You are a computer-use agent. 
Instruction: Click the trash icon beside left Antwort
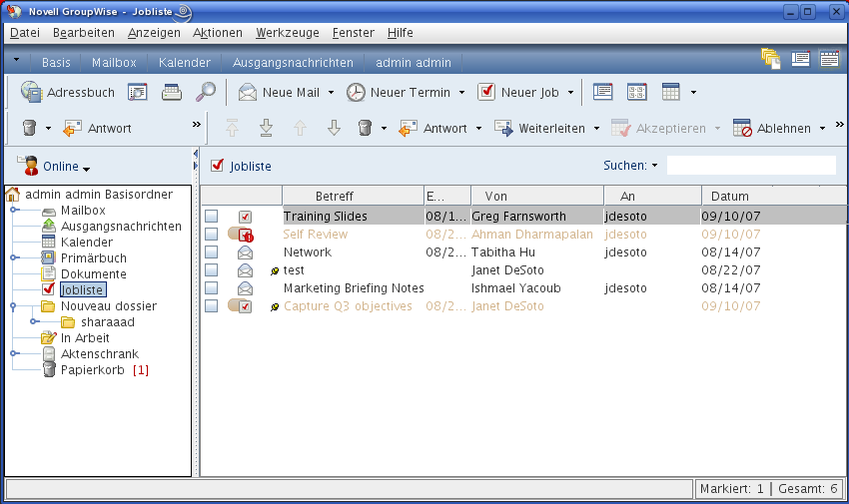pyautogui.click(x=29, y=128)
